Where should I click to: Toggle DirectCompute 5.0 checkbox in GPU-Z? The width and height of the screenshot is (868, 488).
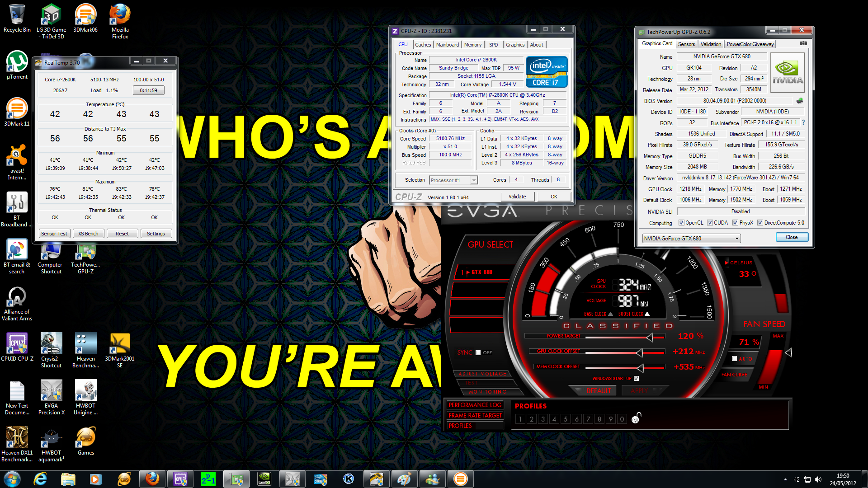tap(760, 223)
